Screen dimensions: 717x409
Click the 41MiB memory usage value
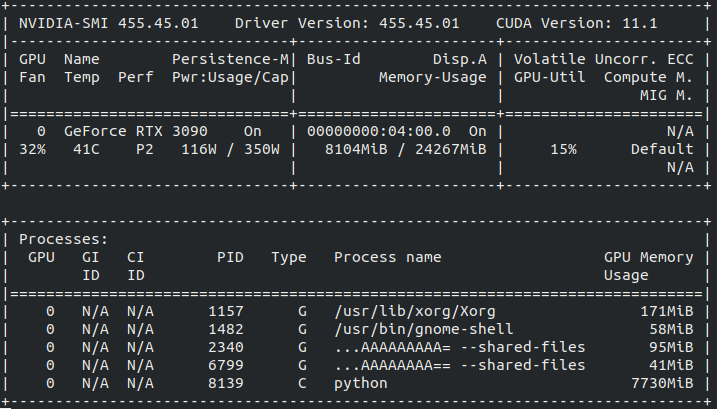pyautogui.click(x=671, y=366)
